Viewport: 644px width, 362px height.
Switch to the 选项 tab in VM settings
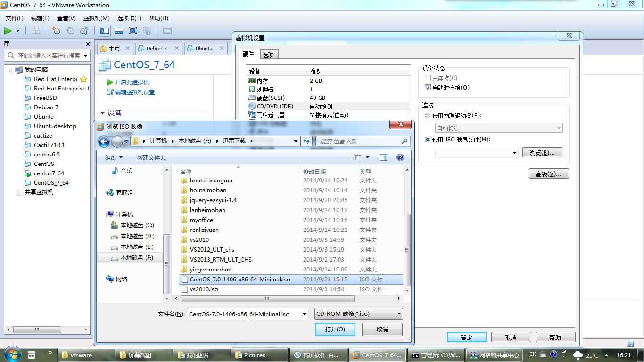[268, 54]
